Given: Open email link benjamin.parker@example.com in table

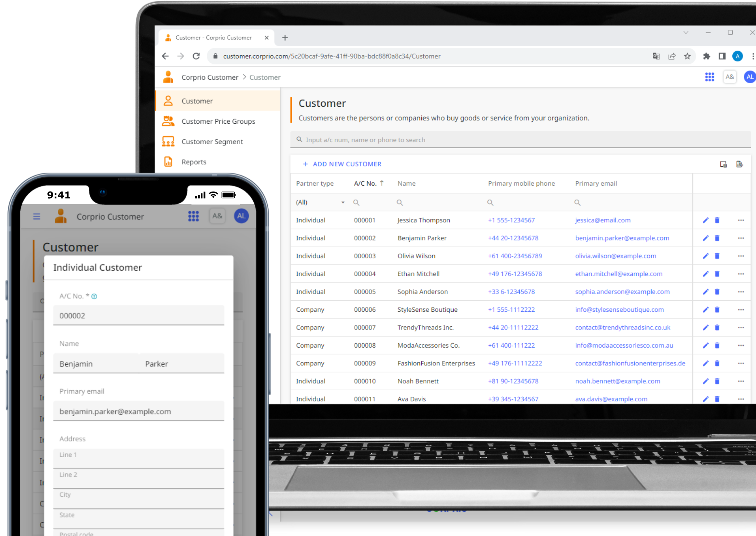Looking at the screenshot, I should pyautogui.click(x=622, y=238).
